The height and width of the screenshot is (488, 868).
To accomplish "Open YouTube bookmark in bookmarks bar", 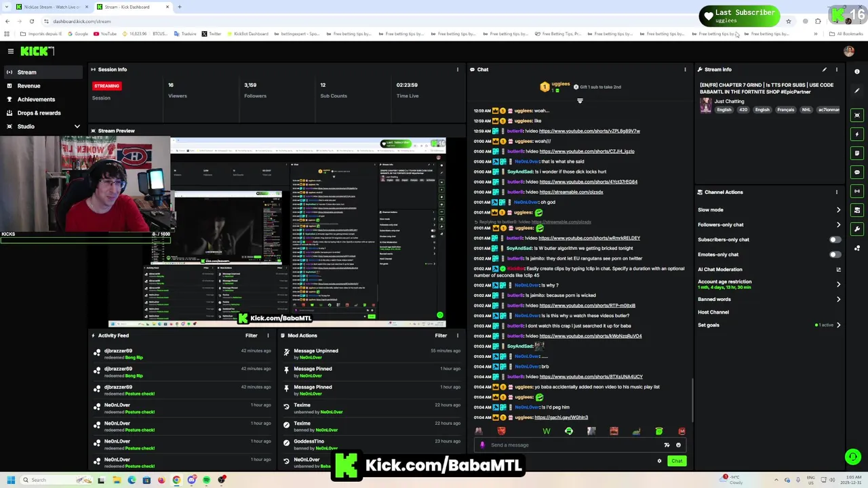I will (x=105, y=34).
